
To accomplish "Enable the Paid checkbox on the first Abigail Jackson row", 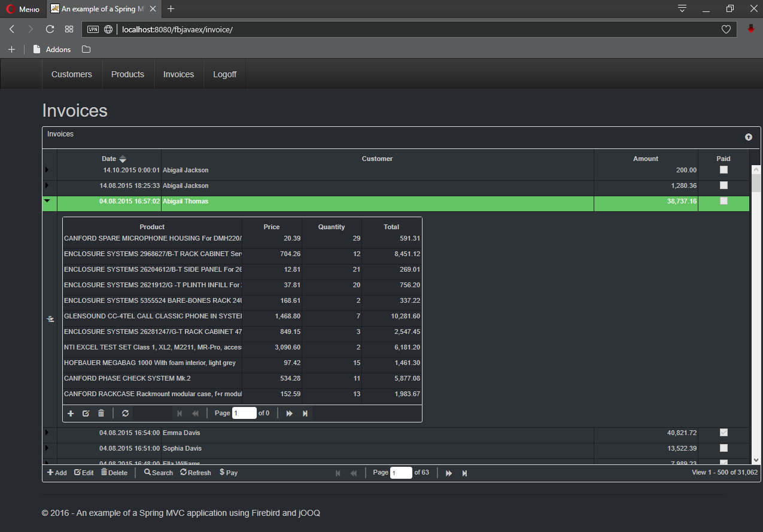I will pos(724,169).
